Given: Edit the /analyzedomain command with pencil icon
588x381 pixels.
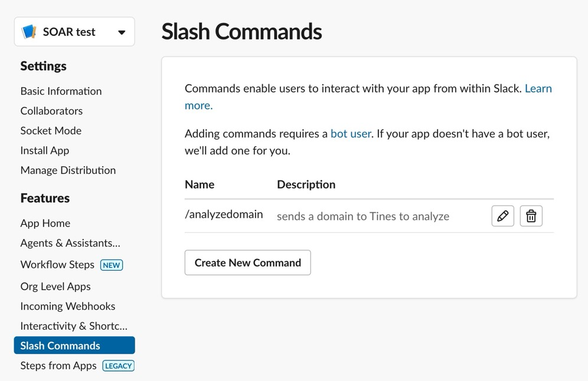Looking at the screenshot, I should coord(502,216).
